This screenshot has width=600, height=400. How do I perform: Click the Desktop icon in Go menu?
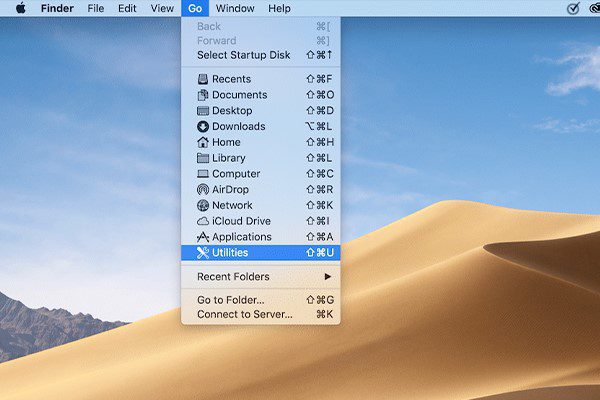(x=203, y=111)
